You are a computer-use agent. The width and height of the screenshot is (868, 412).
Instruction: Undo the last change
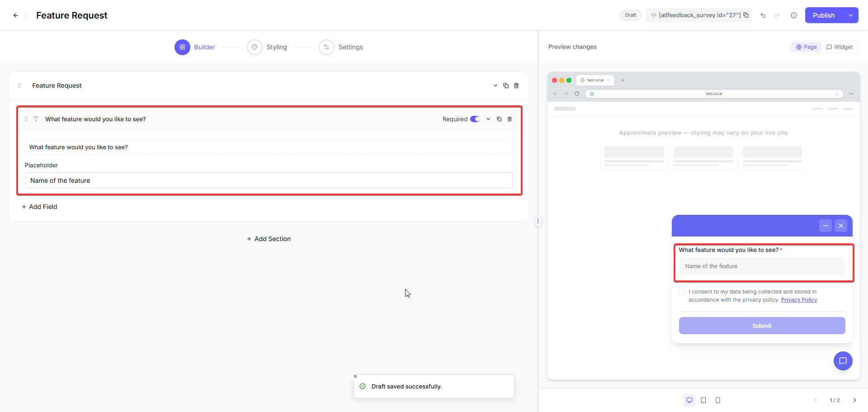pyautogui.click(x=763, y=15)
